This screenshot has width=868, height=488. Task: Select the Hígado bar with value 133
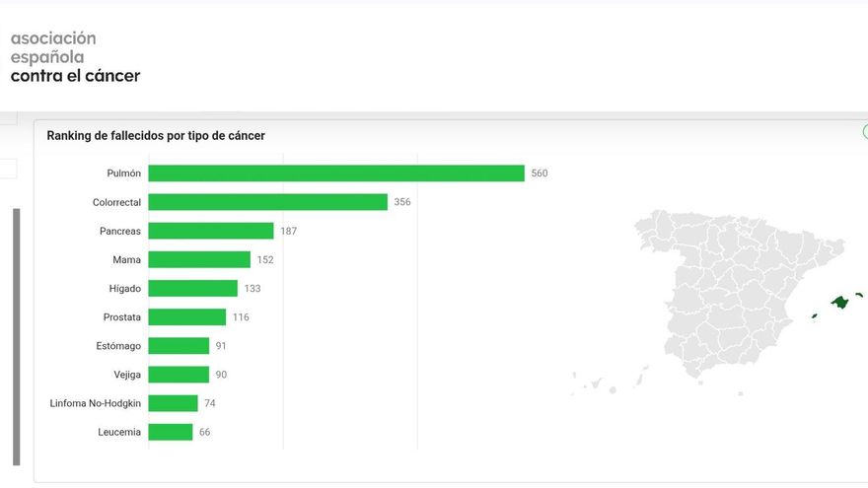[192, 288]
